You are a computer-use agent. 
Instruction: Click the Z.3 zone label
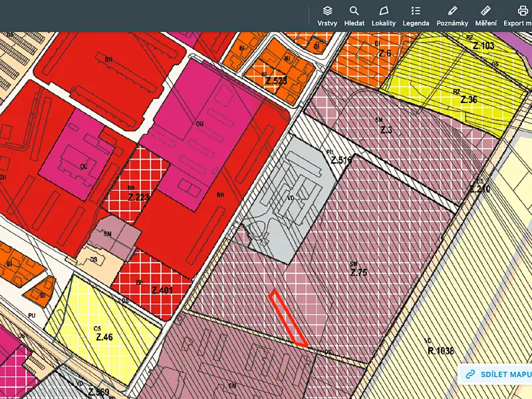(386, 130)
